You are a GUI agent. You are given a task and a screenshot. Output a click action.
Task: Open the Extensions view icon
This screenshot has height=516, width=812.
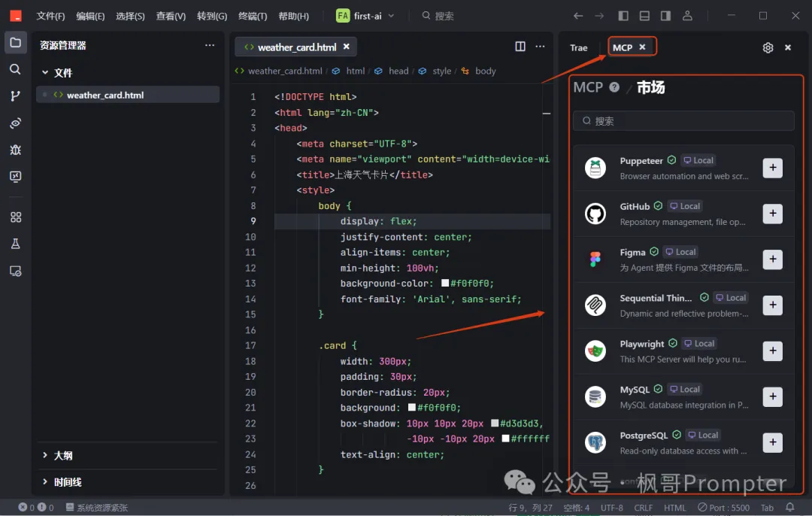pyautogui.click(x=15, y=217)
